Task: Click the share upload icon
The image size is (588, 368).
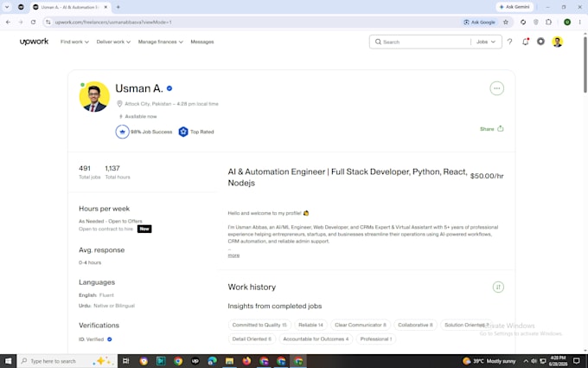Action: tap(501, 128)
